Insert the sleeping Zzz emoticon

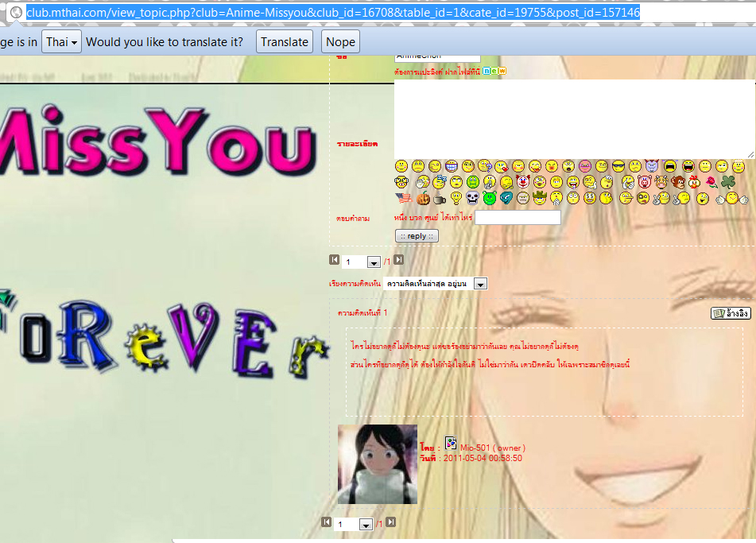coord(440,182)
